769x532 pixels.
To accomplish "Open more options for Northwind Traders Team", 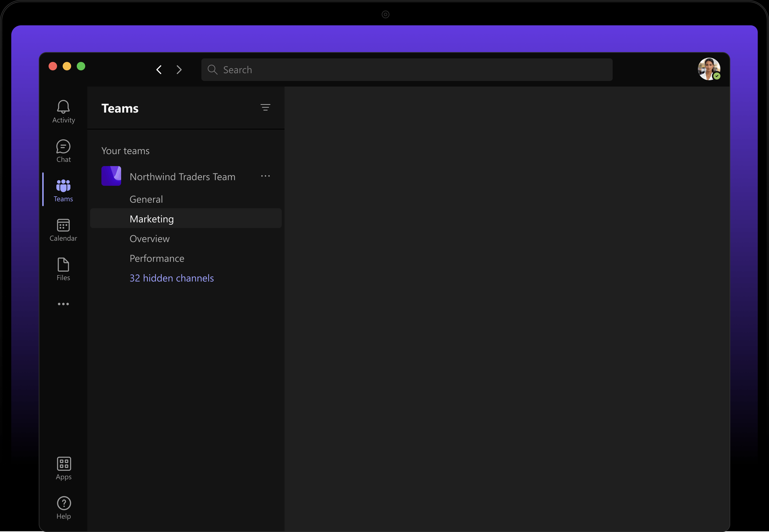I will point(265,176).
